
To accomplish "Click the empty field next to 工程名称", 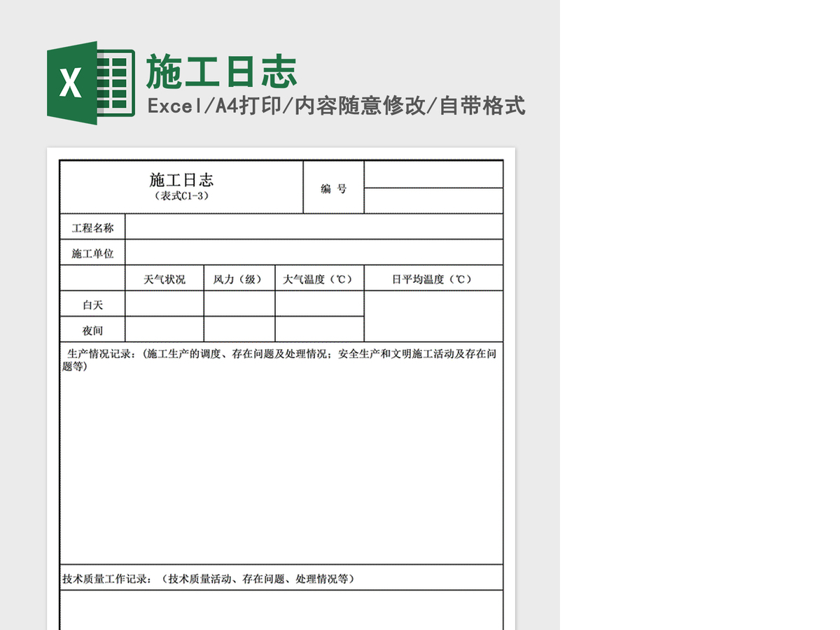I will point(314,227).
